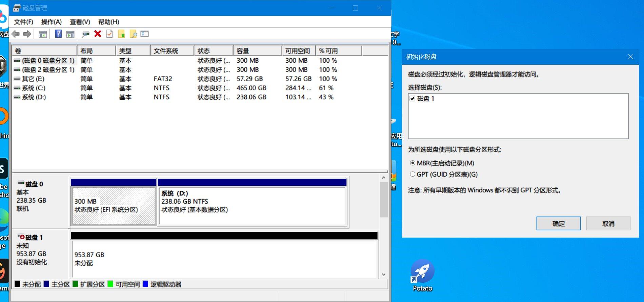Uncheck the 磁盘 1 checkbox in initialize dialog
This screenshot has height=302, width=644.
(x=412, y=99)
